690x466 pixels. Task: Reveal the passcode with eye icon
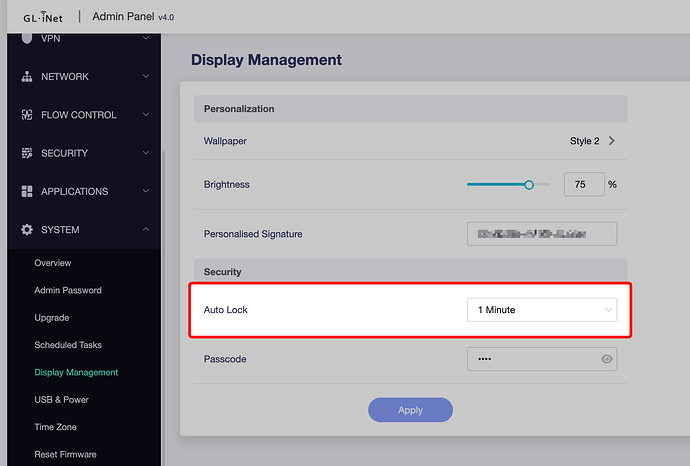[x=607, y=359]
